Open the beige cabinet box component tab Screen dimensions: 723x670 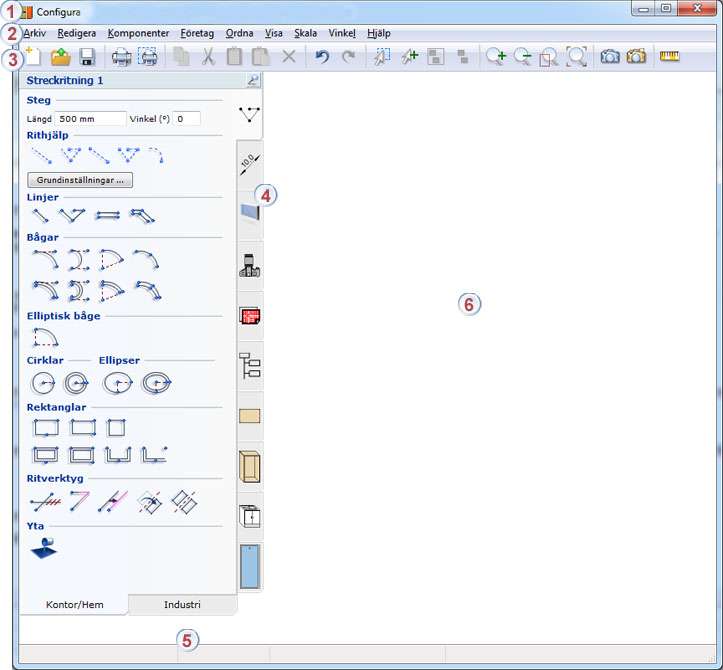pos(249,467)
